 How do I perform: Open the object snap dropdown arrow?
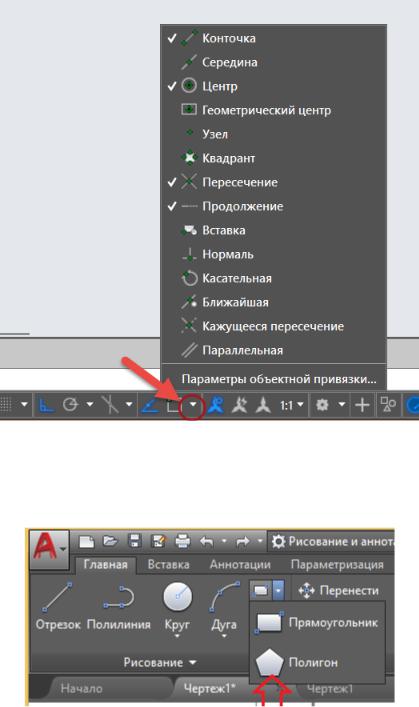coord(193,404)
